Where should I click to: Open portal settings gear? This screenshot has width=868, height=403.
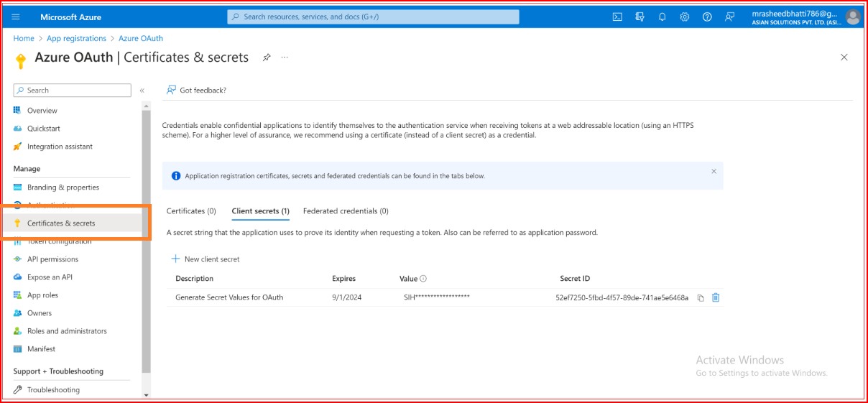[685, 17]
